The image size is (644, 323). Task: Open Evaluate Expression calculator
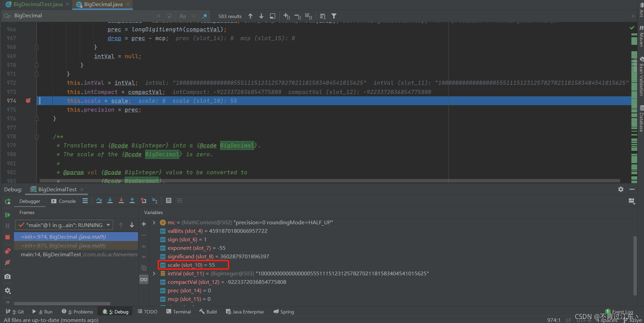(x=169, y=201)
